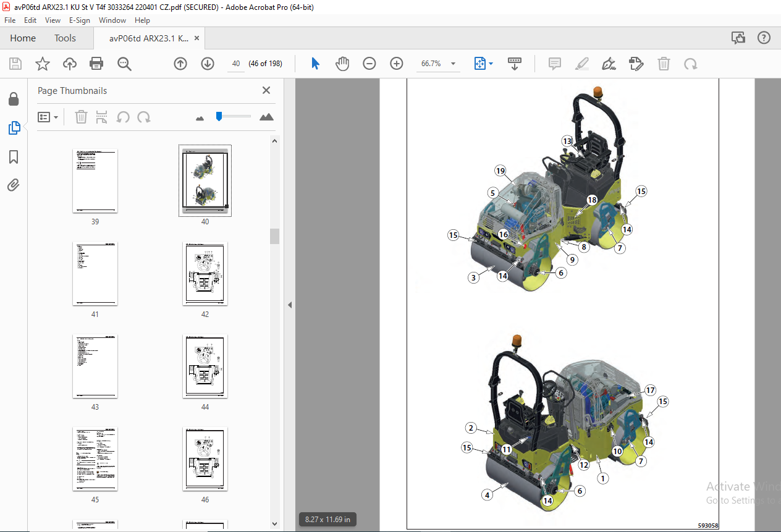Open the Bookmarks panel icon
Viewport: 781px width, 532px height.
coord(14,157)
